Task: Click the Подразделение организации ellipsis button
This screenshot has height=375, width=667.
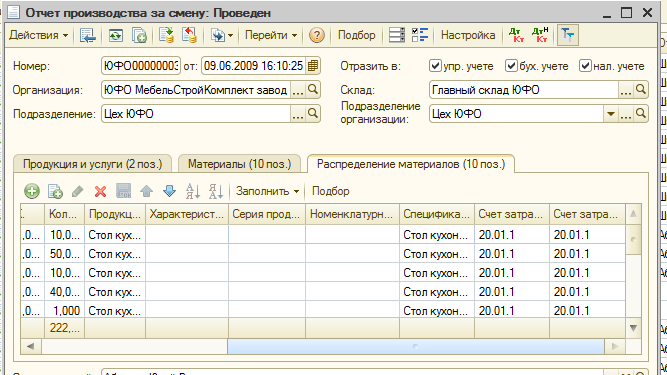Action: 625,114
